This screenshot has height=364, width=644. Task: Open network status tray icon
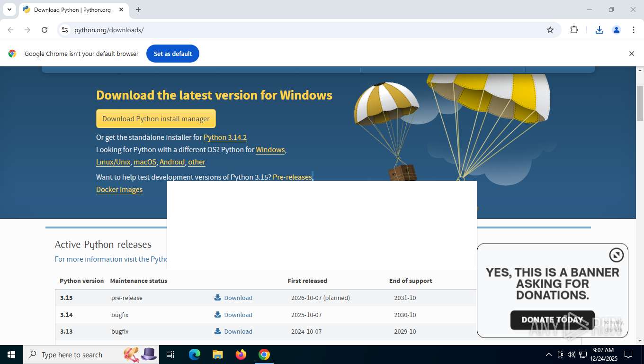coord(583,355)
